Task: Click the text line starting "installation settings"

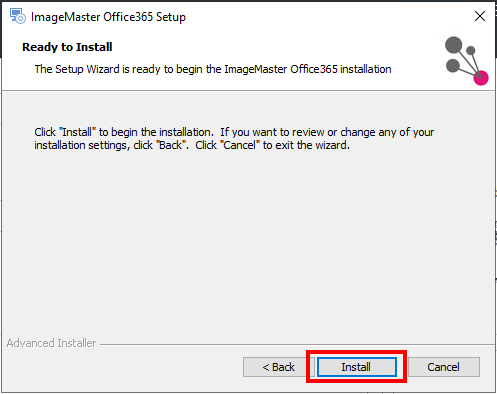Action: [192, 145]
